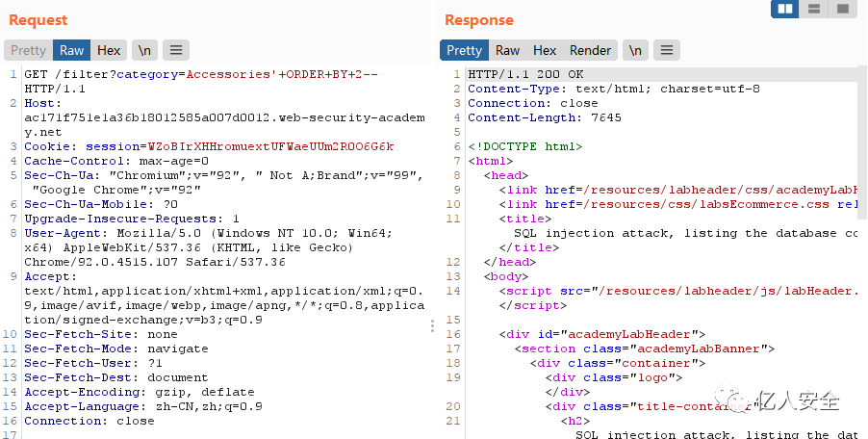Click the Sec-Fetch-User header line

coord(93,363)
